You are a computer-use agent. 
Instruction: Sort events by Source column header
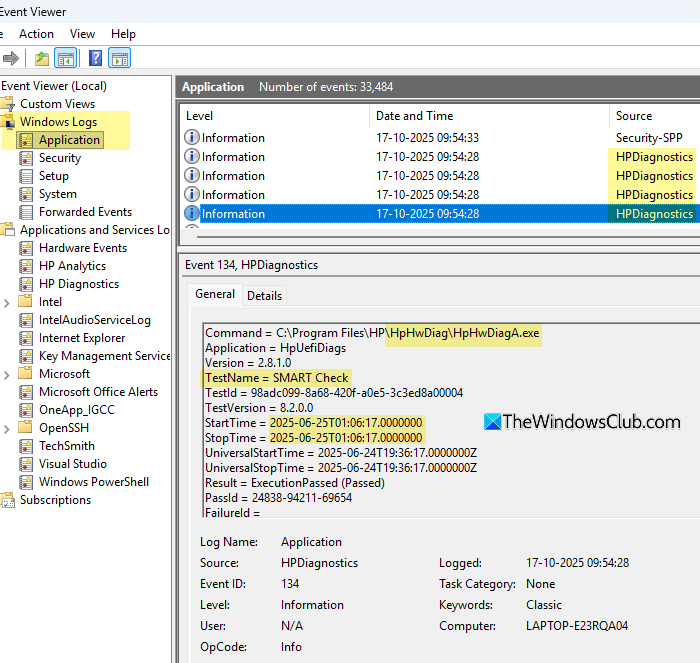(x=654, y=116)
